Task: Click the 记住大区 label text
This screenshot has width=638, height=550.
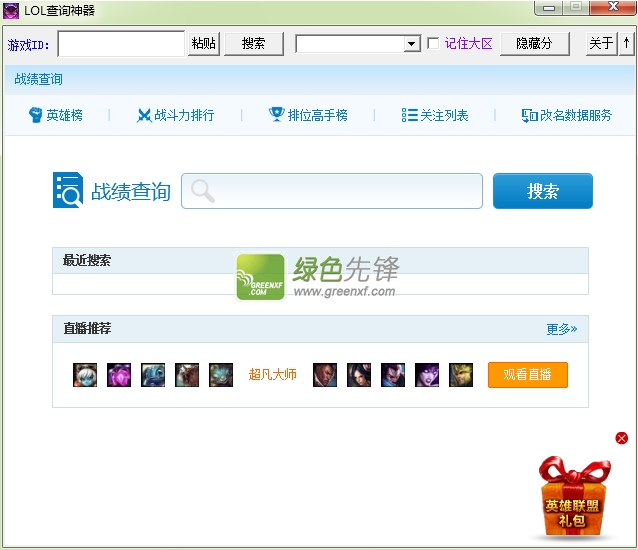Action: coord(468,44)
